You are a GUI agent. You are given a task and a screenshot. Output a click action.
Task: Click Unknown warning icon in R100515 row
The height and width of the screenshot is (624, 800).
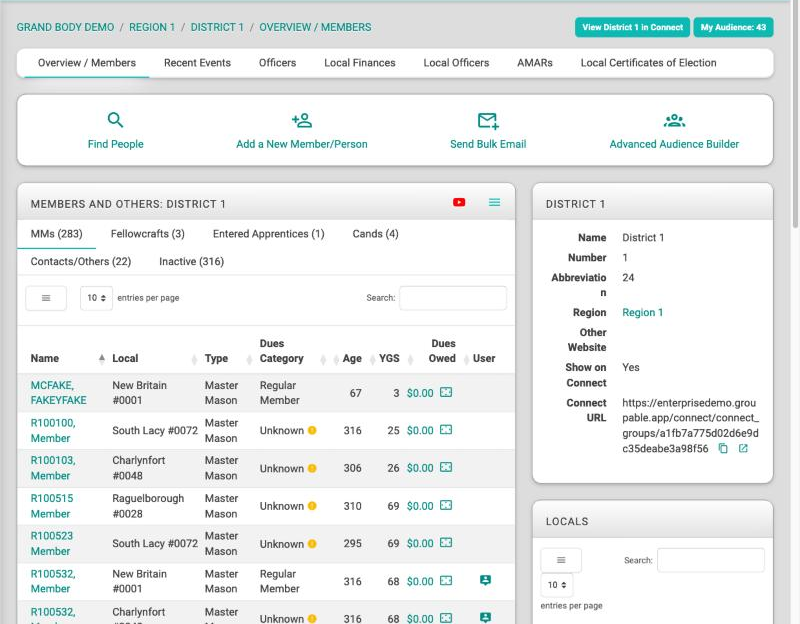(x=312, y=506)
